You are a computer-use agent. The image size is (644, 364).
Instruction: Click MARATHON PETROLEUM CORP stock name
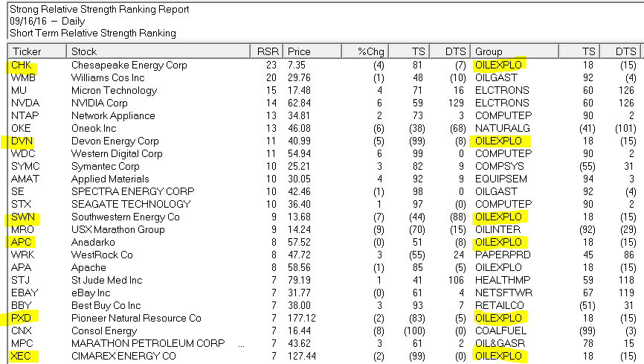[x=148, y=343]
